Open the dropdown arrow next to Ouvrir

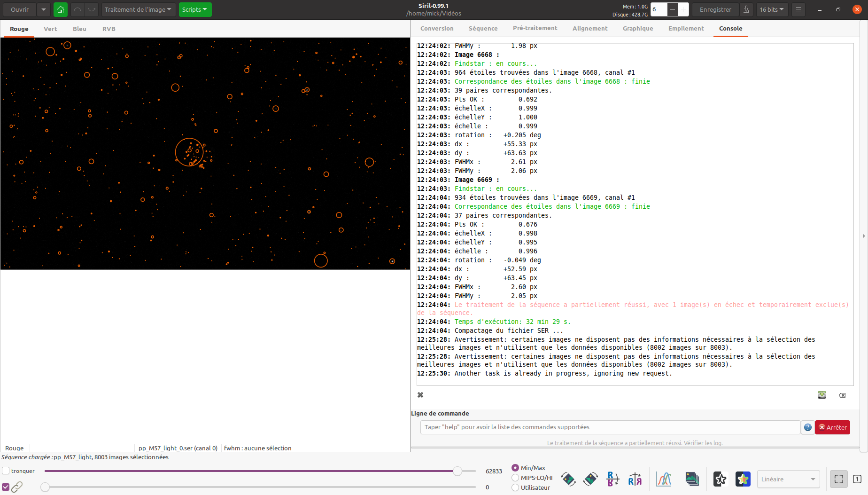44,9
